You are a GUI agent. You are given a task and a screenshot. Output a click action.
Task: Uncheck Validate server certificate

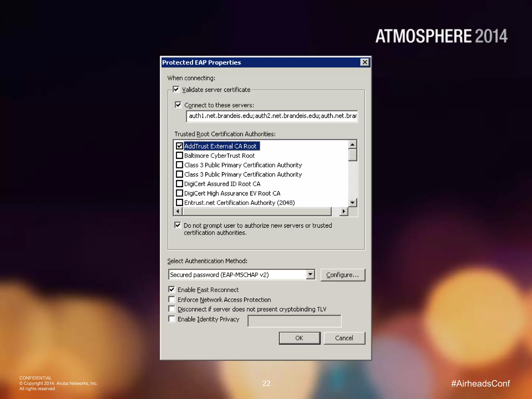tap(176, 90)
